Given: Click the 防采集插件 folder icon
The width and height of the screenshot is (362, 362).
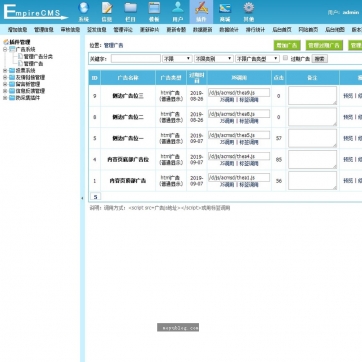Looking at the screenshot, I should pos(12,98).
